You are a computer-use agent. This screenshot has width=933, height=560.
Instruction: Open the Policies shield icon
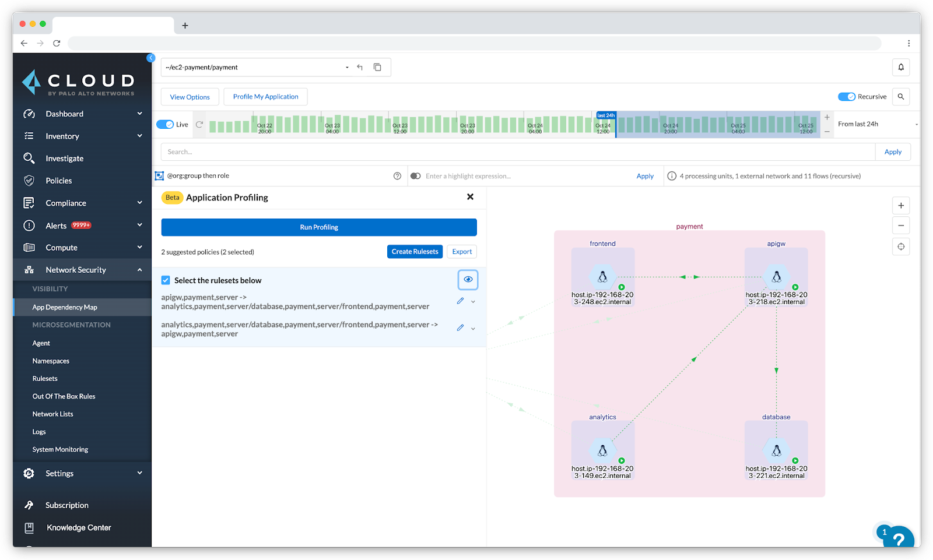(29, 181)
